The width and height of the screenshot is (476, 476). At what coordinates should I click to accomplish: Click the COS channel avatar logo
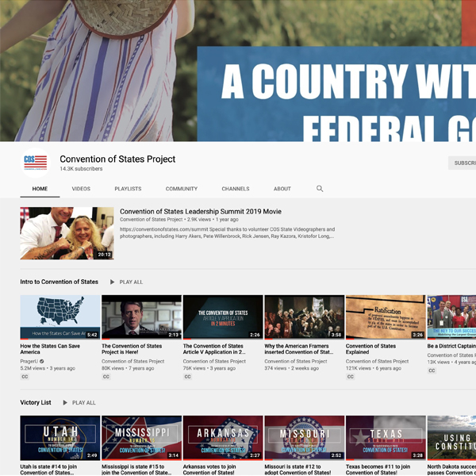(35, 163)
